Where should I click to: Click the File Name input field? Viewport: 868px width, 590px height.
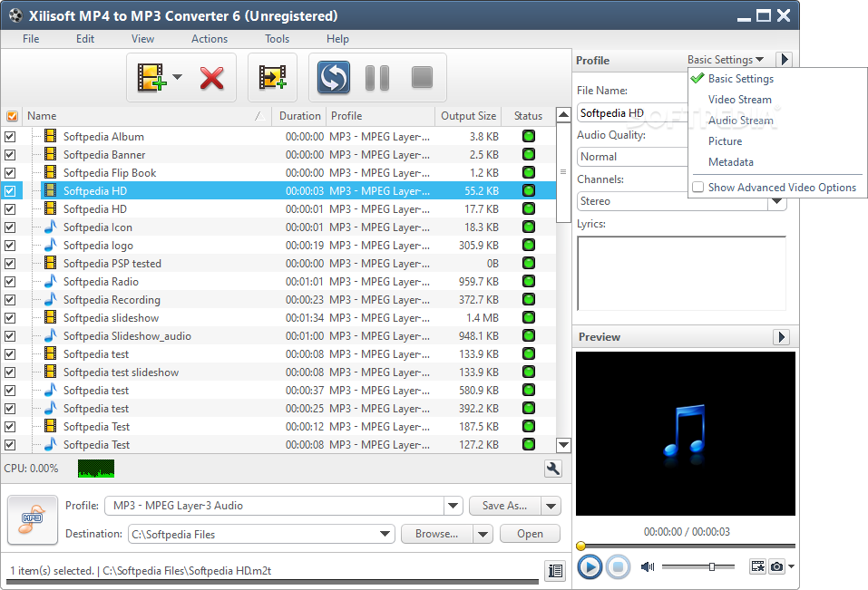coord(631,112)
